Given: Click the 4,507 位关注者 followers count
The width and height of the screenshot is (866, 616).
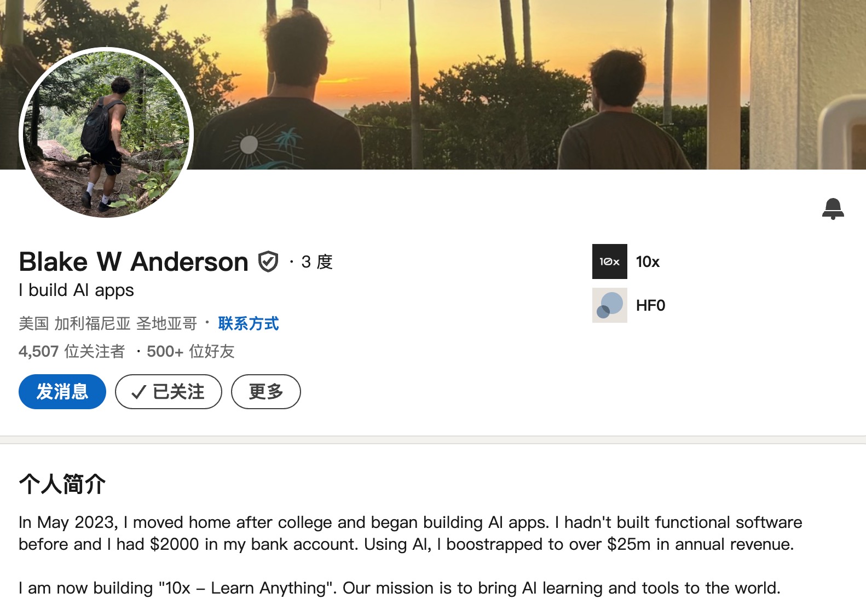Looking at the screenshot, I should [x=72, y=351].
